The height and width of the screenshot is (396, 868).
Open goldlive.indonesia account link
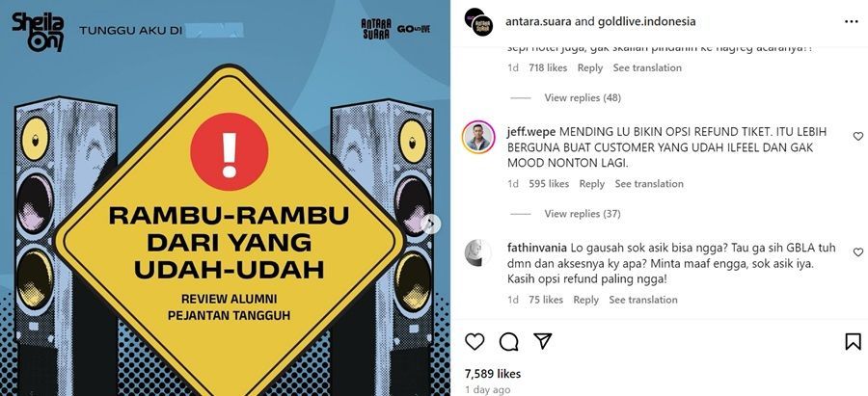click(x=646, y=21)
